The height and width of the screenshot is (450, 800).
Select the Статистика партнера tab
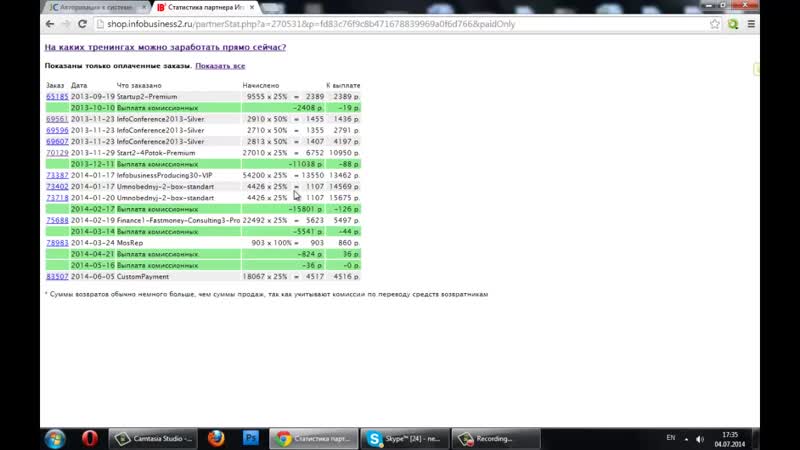206,7
